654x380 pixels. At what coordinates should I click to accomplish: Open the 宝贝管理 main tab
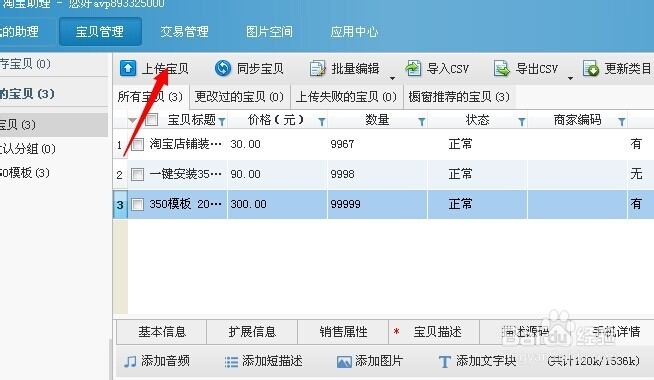point(100,31)
